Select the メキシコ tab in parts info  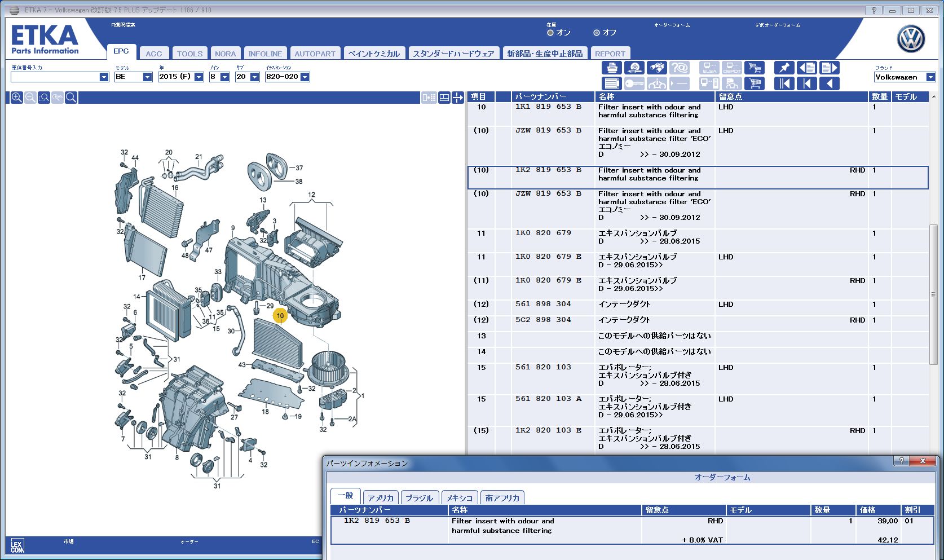pyautogui.click(x=460, y=498)
